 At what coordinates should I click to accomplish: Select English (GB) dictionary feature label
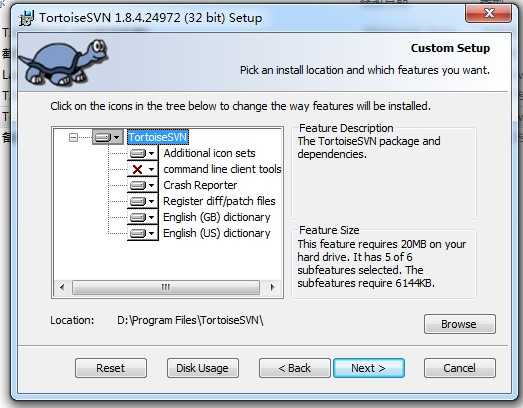coord(216,217)
